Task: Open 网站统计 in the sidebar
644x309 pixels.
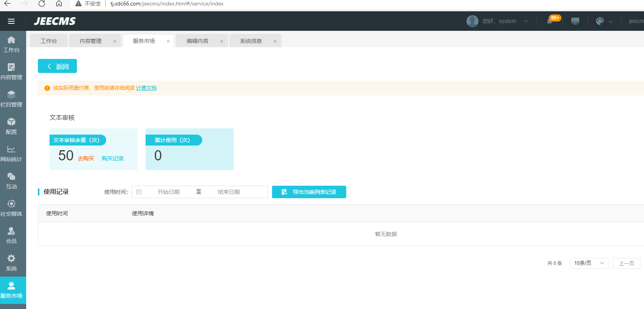Action: (11, 154)
